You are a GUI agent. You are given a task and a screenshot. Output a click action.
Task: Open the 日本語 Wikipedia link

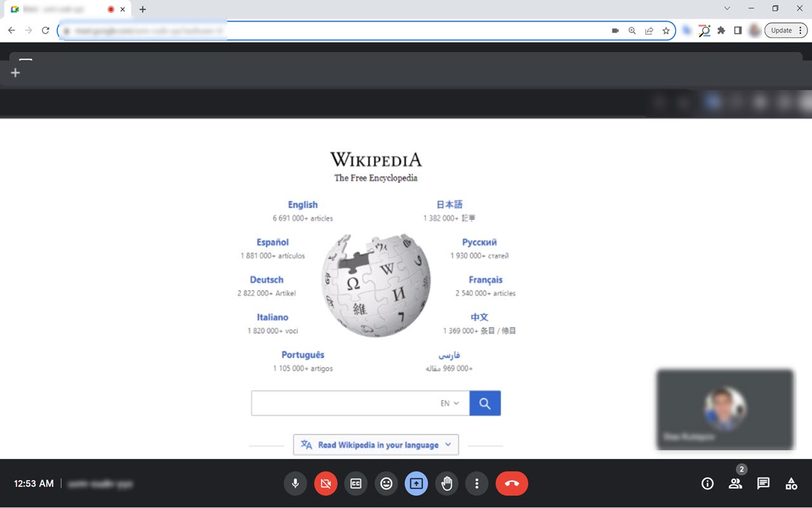click(x=449, y=204)
